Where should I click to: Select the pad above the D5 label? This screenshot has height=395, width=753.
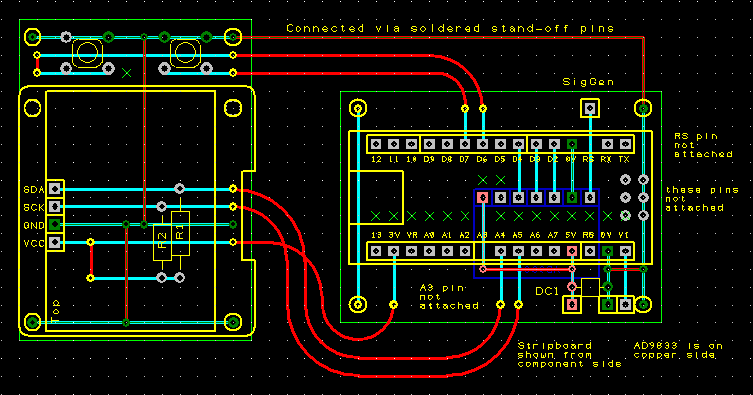tap(500, 144)
